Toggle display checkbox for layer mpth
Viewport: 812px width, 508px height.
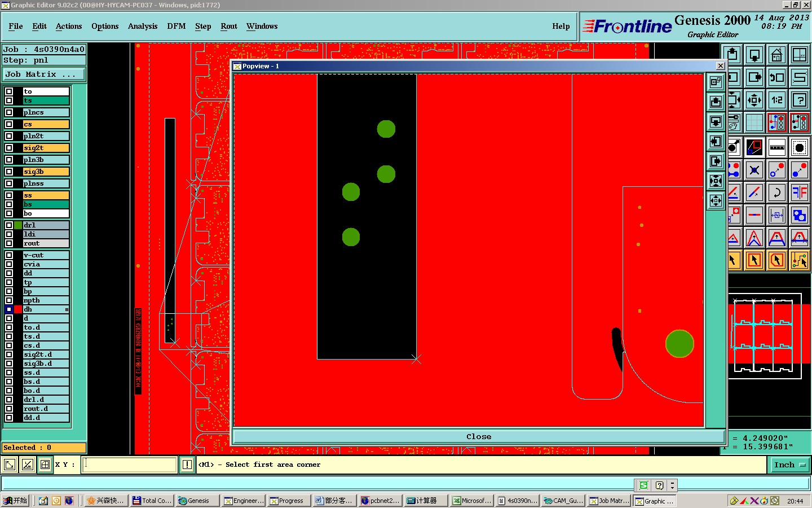pyautogui.click(x=9, y=300)
